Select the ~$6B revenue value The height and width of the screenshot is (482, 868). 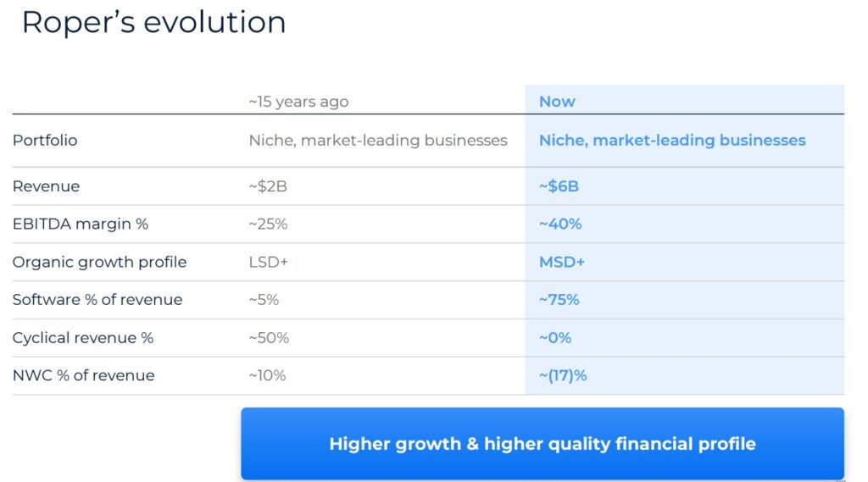(559, 186)
